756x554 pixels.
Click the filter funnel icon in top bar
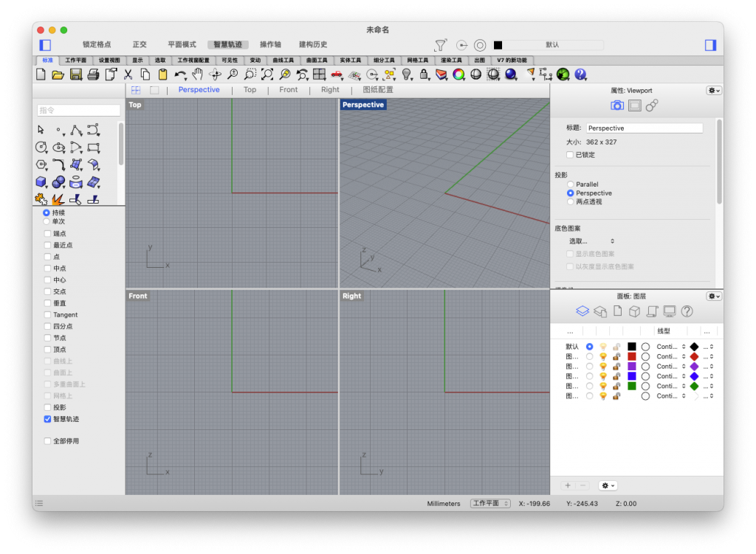[x=440, y=45]
